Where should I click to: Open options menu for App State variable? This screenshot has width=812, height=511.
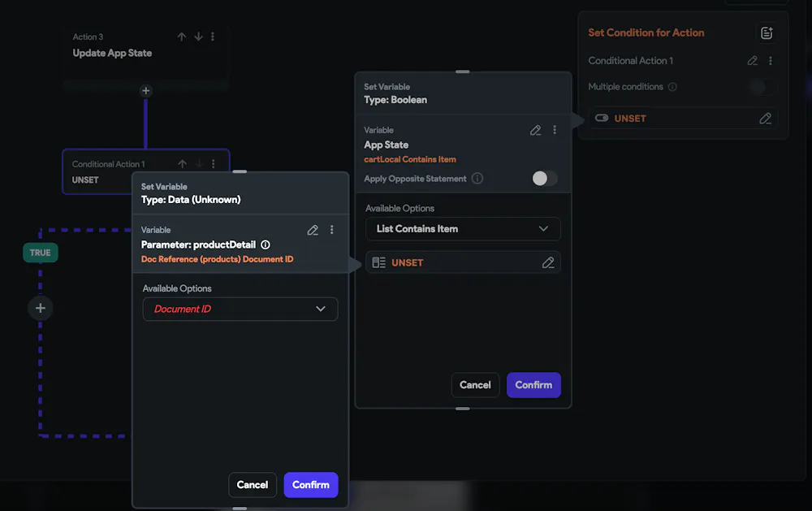pos(555,129)
